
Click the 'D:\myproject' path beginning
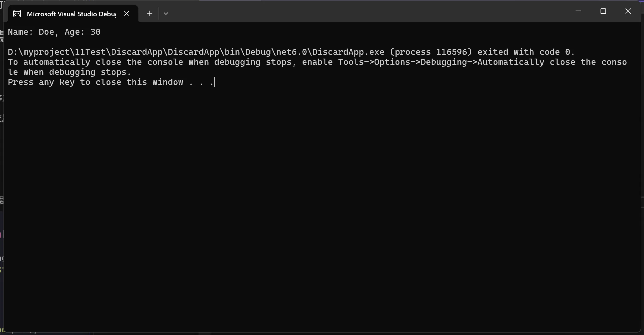39,52
